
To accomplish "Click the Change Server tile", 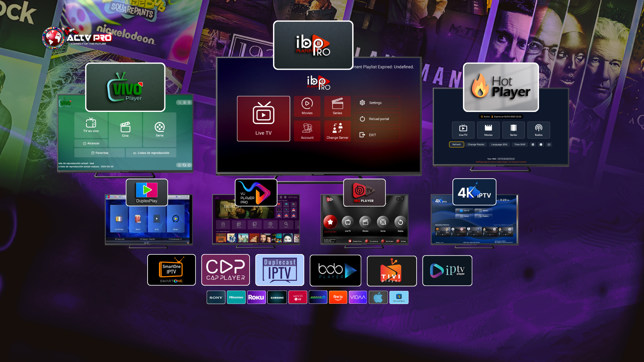I will coord(337,131).
